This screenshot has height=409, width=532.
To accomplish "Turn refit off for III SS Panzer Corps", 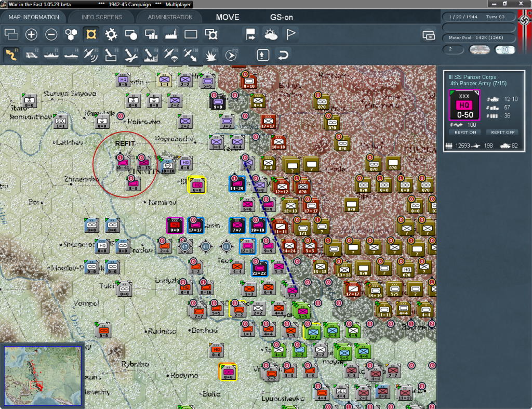I will (502, 133).
